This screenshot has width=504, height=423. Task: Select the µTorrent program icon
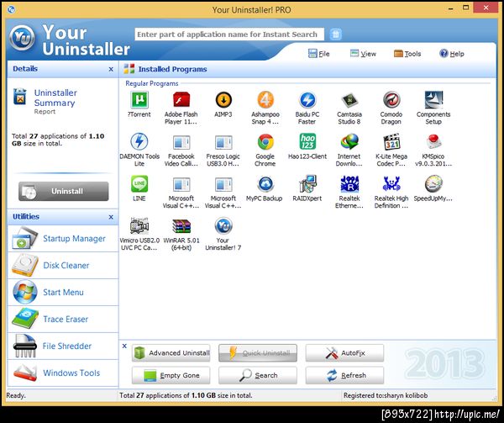click(x=139, y=100)
